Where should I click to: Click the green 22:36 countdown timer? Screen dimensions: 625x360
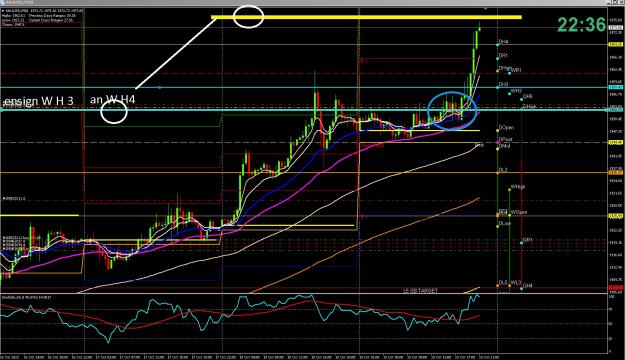pos(582,25)
